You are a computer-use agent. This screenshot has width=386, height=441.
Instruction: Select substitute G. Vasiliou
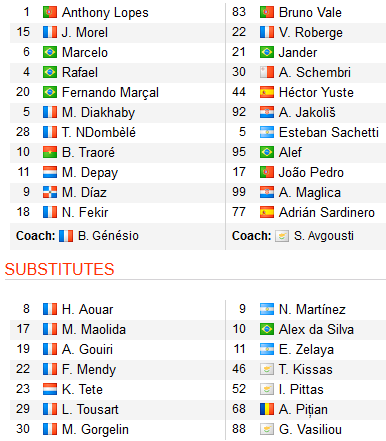[x=310, y=429]
